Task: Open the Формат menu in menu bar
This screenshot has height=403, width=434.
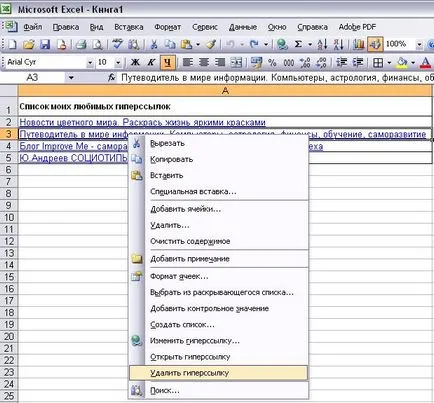Action: coord(167,27)
